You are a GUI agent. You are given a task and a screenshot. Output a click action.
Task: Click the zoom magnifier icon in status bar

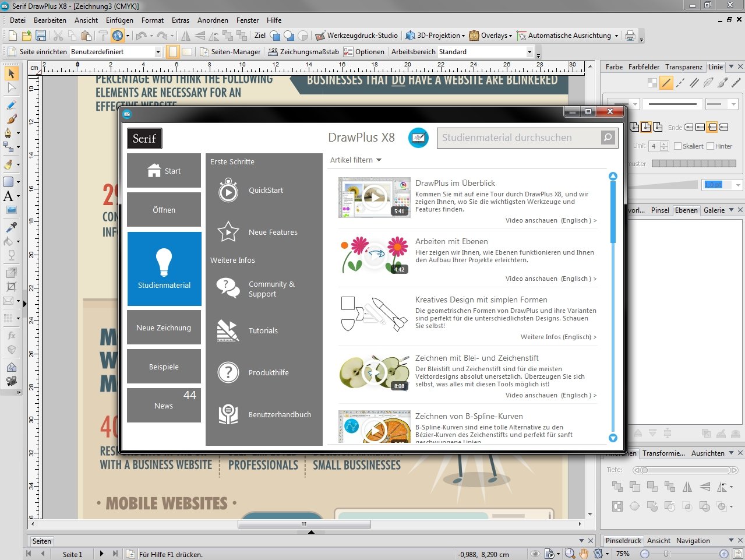pyautogui.click(x=570, y=554)
